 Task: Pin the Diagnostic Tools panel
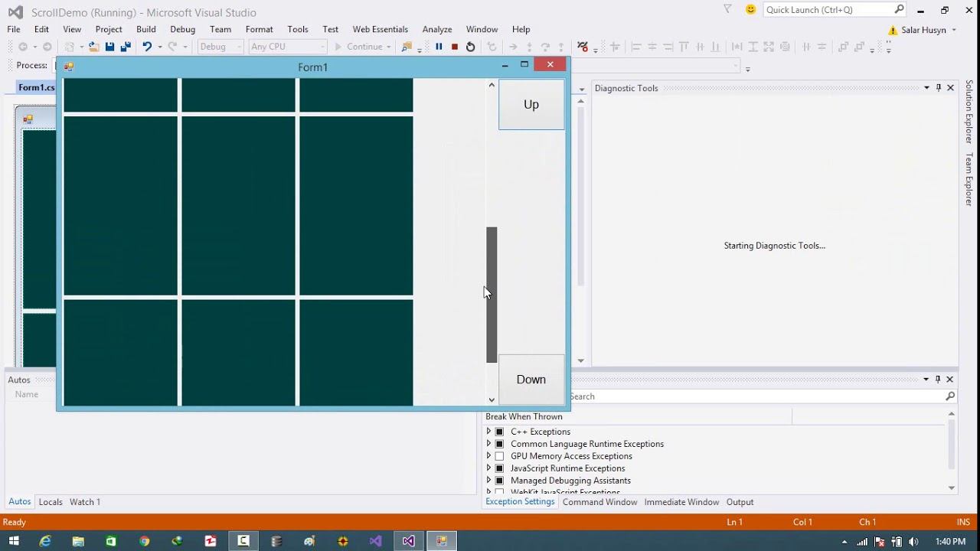click(939, 88)
